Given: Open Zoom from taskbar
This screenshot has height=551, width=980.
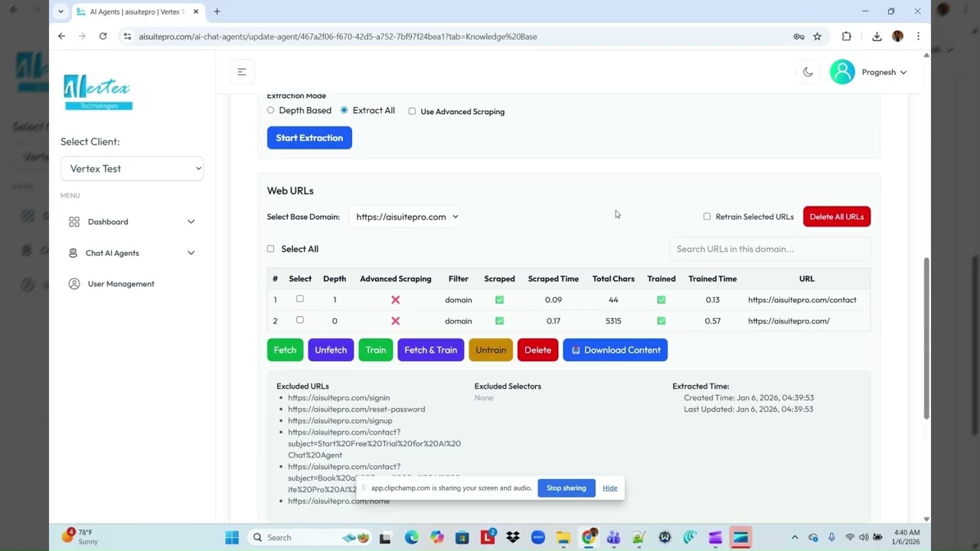Looking at the screenshot, I should coord(537,537).
